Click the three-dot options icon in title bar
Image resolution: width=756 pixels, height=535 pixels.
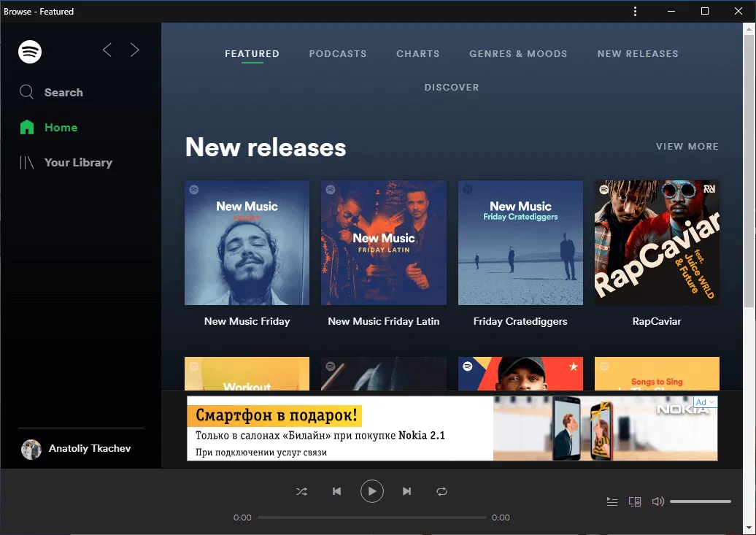(635, 12)
